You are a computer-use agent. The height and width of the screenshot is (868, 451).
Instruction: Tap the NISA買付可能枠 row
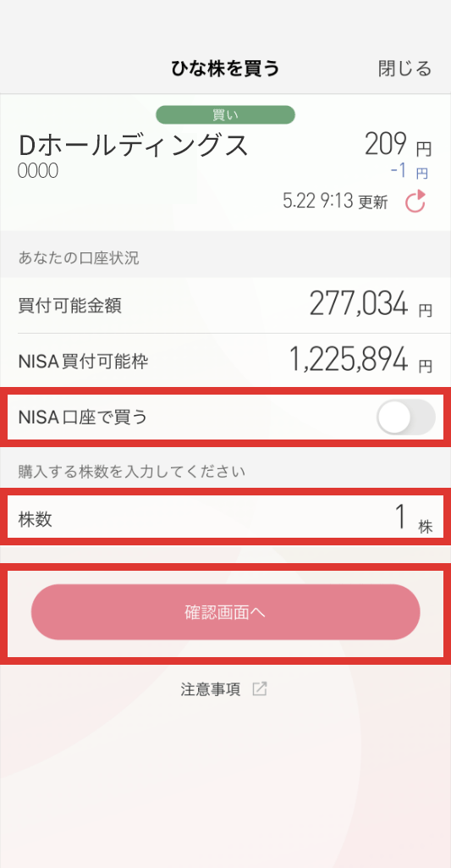point(225,361)
